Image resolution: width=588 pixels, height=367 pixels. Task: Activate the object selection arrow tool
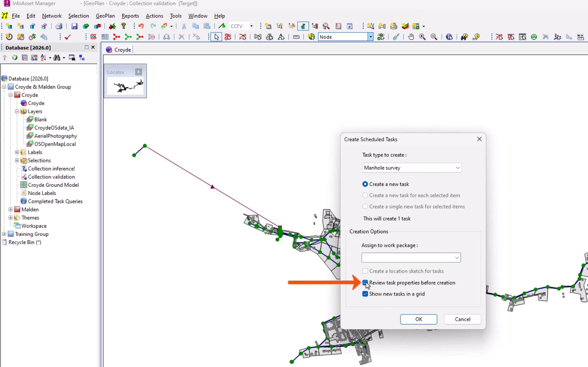(x=216, y=37)
